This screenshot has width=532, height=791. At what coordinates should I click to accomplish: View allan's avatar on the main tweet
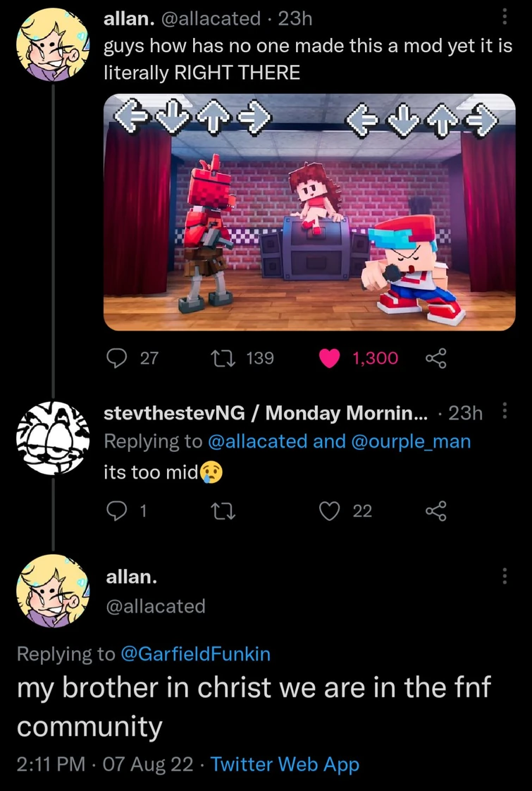tap(51, 590)
